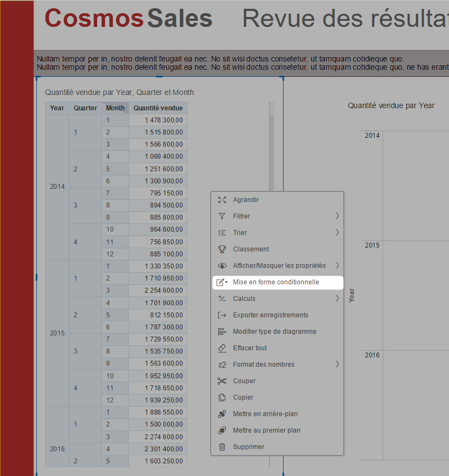The image size is (449, 476).
Task: Click the Quantité vendue column header
Action: coord(158,108)
